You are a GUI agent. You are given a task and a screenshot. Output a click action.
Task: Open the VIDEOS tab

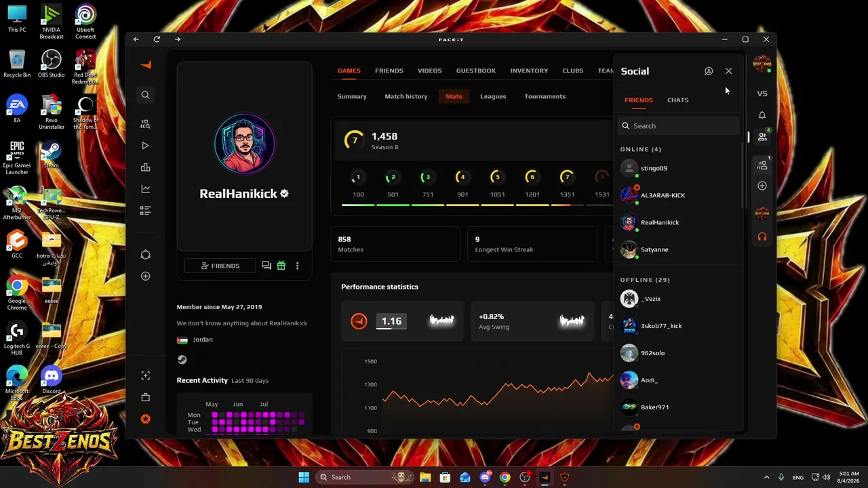point(429,70)
